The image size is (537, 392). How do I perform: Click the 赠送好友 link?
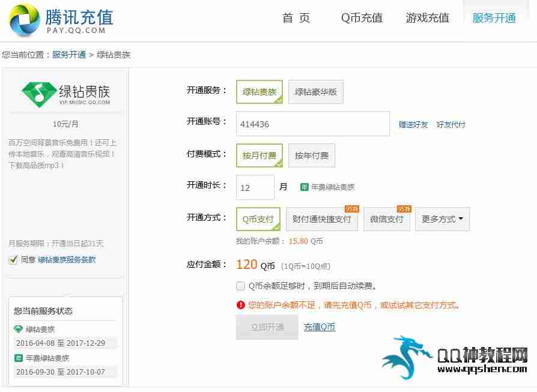coord(413,125)
